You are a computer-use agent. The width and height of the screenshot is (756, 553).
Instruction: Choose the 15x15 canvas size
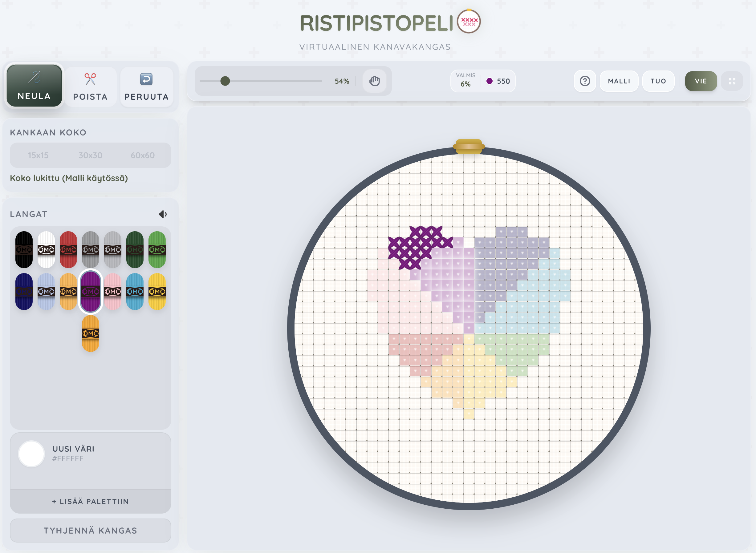click(38, 155)
